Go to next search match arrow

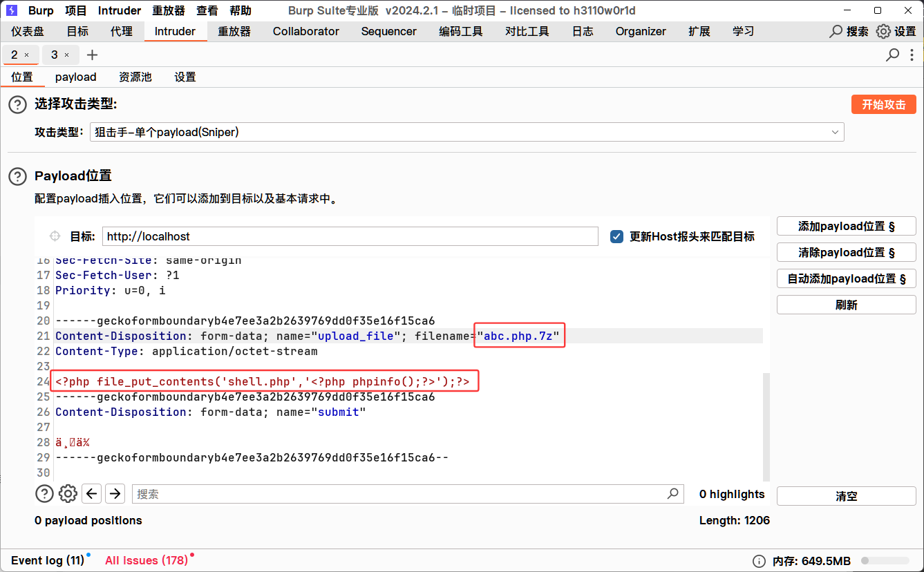(115, 493)
